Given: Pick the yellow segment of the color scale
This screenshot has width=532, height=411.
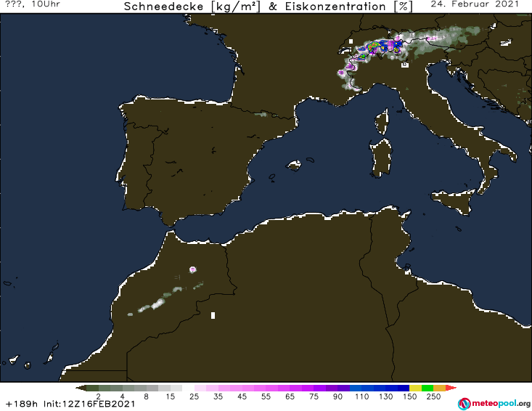Looking at the screenshot, I should tap(415, 388).
